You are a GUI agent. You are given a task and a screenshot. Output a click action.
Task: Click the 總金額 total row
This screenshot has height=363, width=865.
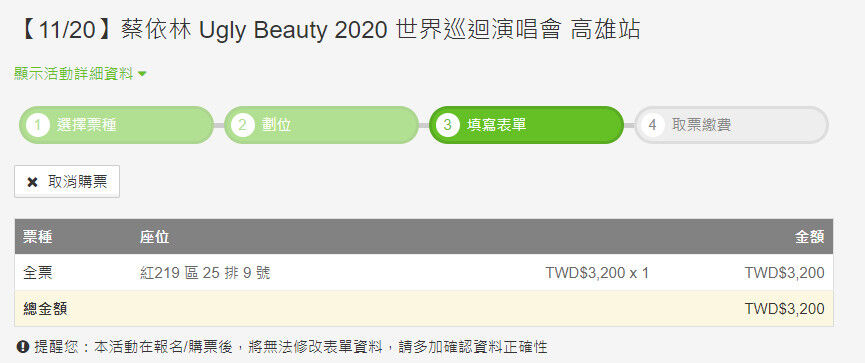[424, 308]
